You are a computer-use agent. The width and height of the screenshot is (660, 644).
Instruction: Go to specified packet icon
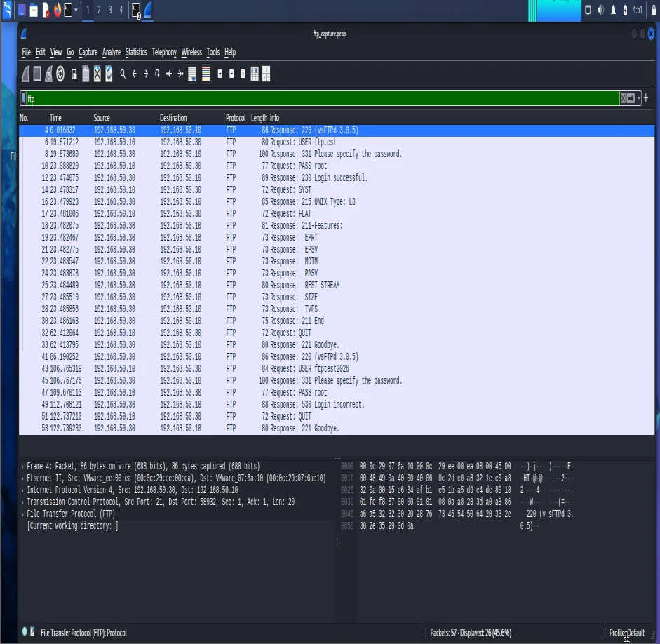tap(157, 74)
